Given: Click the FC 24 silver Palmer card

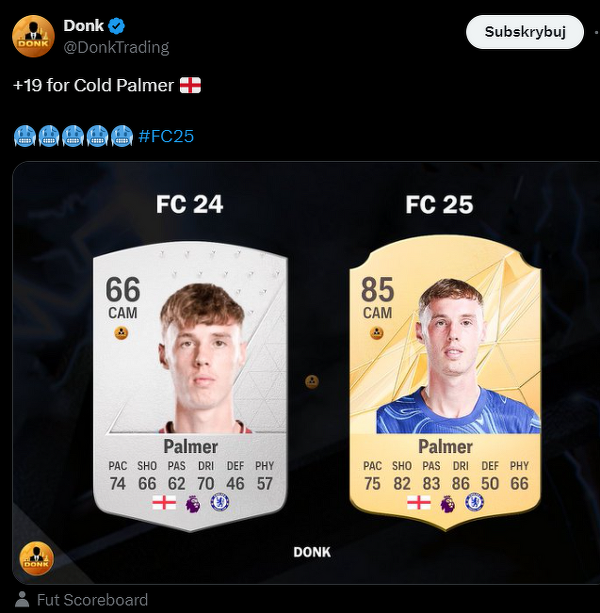Looking at the screenshot, I should click(x=190, y=386).
